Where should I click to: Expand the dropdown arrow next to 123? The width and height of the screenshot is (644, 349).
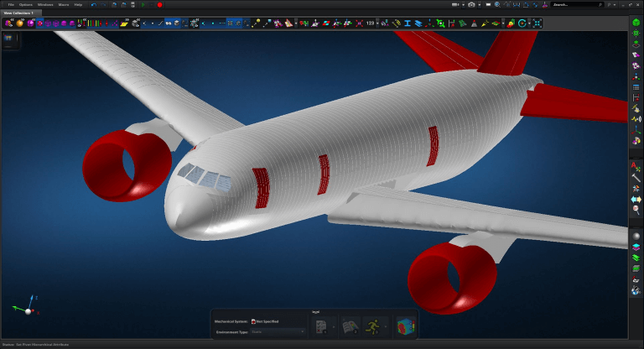tap(377, 23)
